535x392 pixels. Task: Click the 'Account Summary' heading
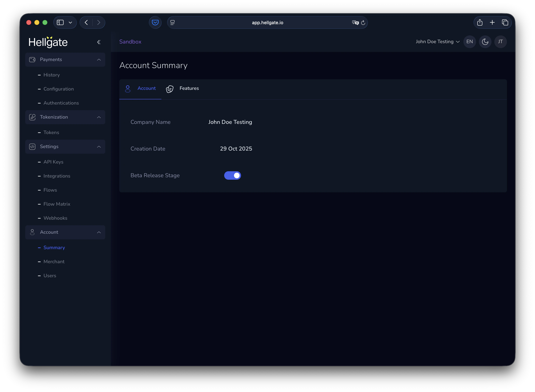pyautogui.click(x=153, y=65)
